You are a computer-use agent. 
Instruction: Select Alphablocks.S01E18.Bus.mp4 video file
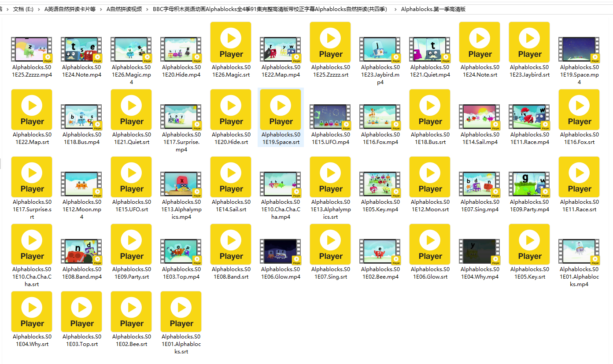[x=81, y=116]
